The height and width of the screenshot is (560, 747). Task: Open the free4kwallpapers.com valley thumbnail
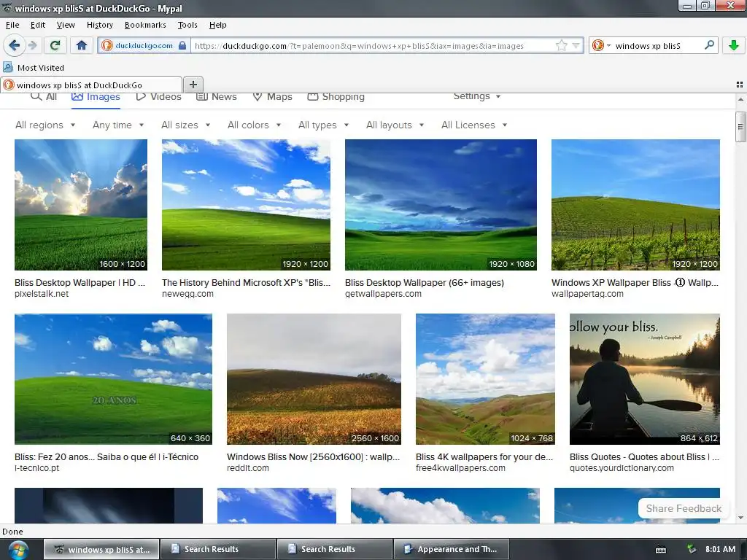pyautogui.click(x=485, y=379)
